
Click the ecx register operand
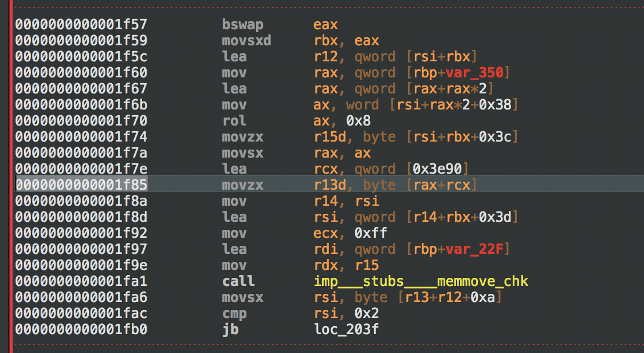pos(325,233)
